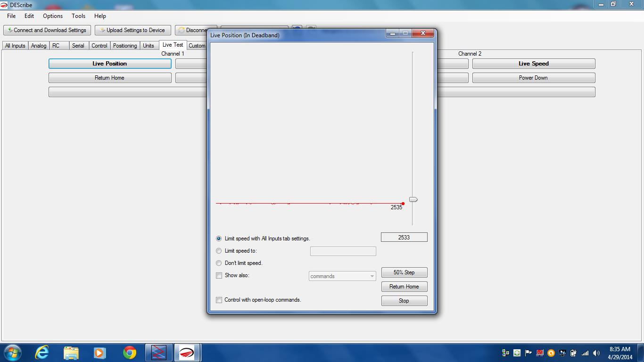This screenshot has width=644, height=362.
Task: Click the dark monitor display tray icon
Action: pos(562,353)
